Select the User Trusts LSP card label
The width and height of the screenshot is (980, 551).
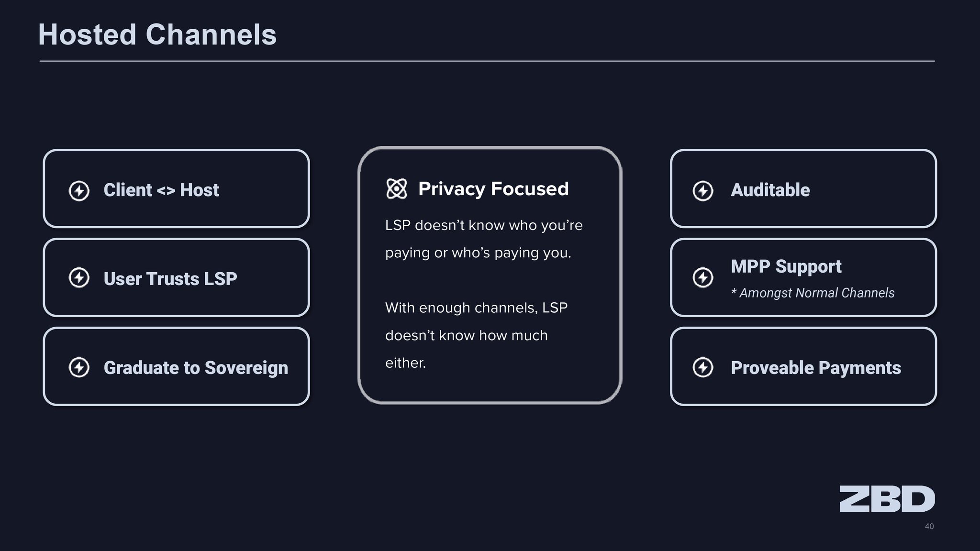tap(170, 278)
